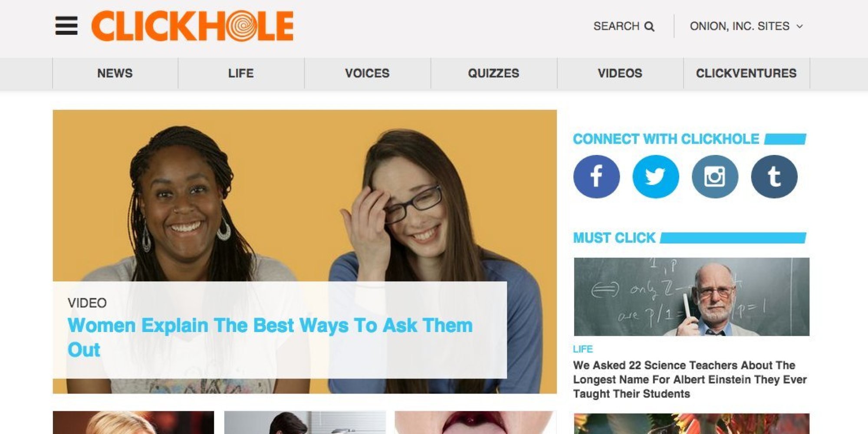Click the Einstein teacher chalkboard thumbnail
Screen dimensions: 868x434
(x=691, y=297)
